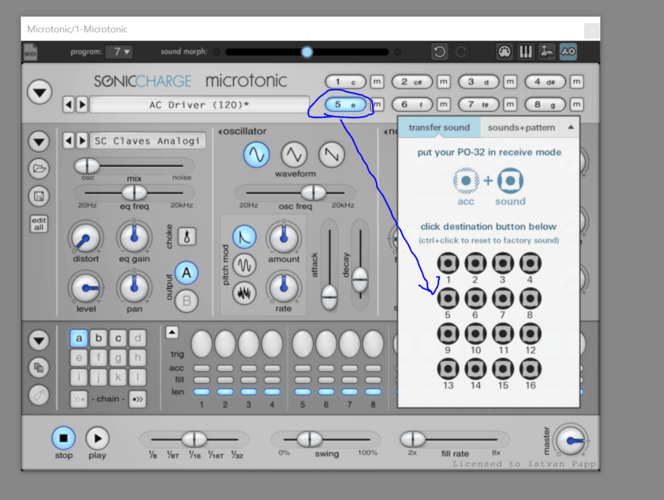
Task: Switch to transfer sound tab
Action: click(x=439, y=127)
